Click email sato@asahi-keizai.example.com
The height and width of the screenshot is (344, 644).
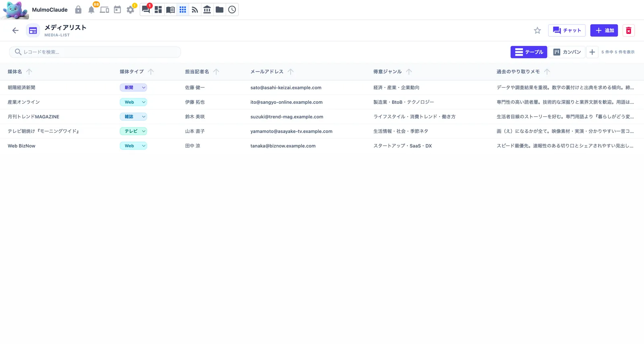[x=286, y=87]
